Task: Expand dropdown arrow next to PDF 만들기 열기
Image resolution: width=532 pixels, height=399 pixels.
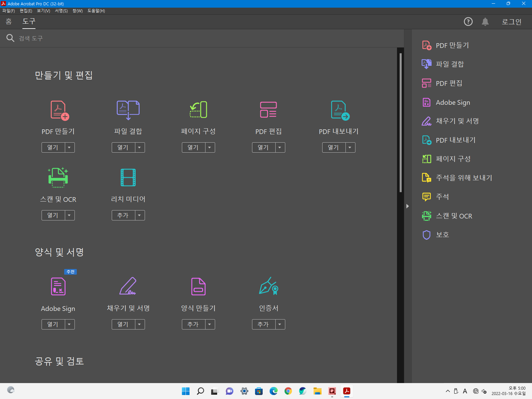Action: [69, 147]
